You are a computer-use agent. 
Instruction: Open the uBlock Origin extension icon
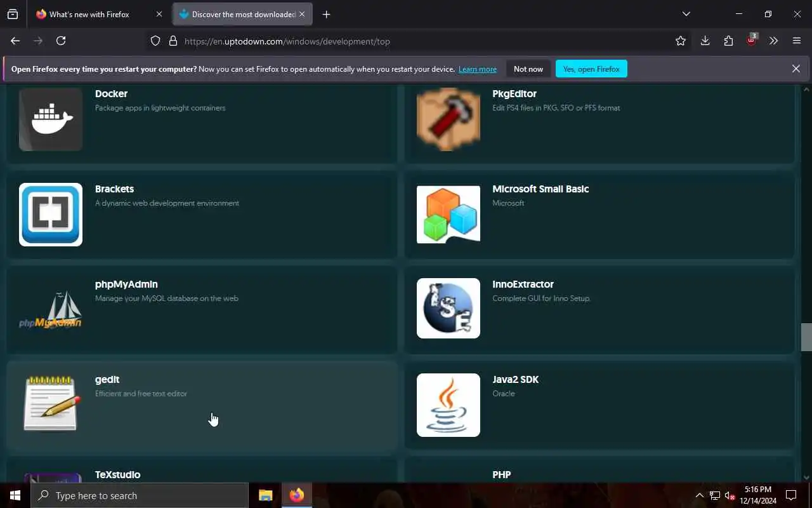pos(752,41)
